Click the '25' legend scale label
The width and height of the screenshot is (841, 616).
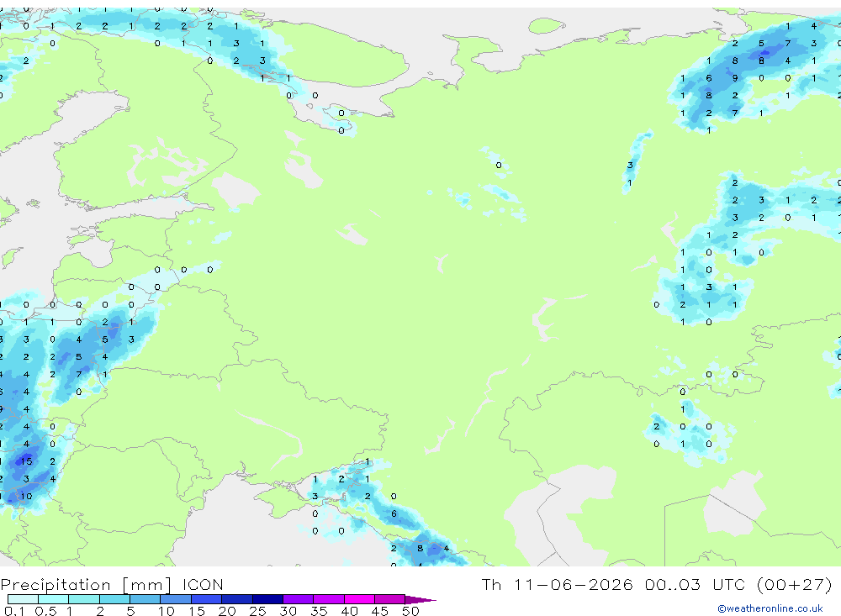(x=257, y=611)
